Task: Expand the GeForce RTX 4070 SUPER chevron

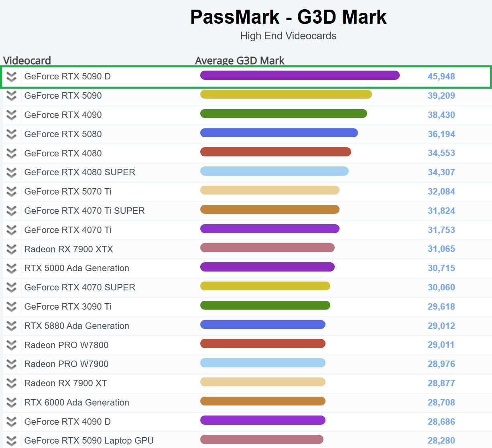Action: coord(11,288)
